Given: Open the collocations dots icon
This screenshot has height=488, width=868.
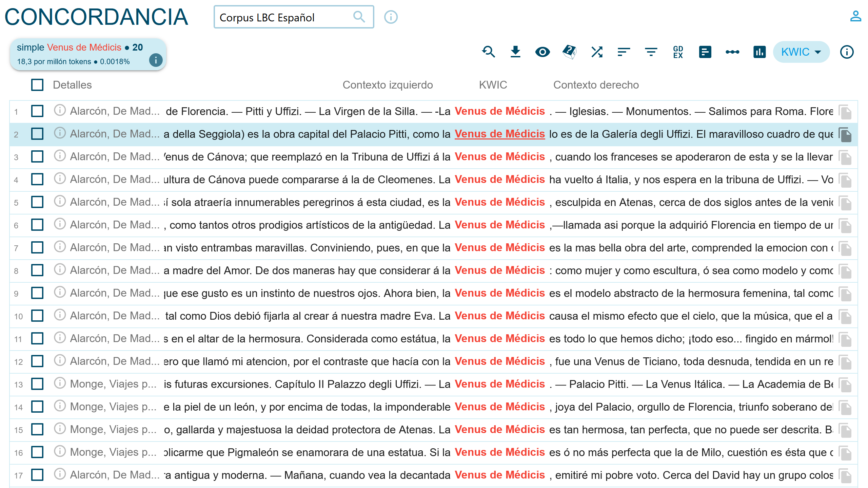Looking at the screenshot, I should click(732, 52).
